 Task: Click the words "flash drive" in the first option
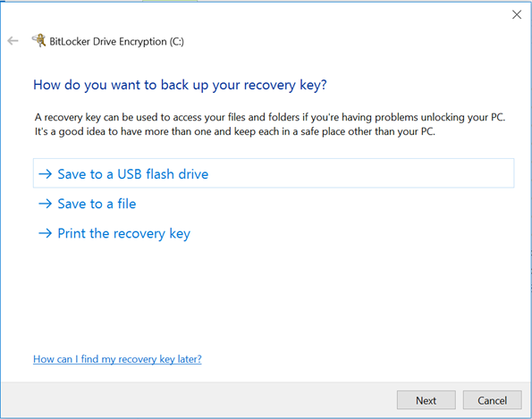[x=177, y=174]
